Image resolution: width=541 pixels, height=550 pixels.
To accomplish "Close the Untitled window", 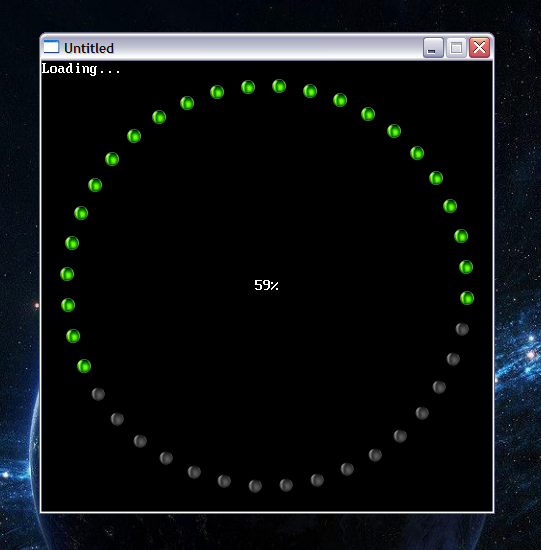I will pyautogui.click(x=479, y=47).
